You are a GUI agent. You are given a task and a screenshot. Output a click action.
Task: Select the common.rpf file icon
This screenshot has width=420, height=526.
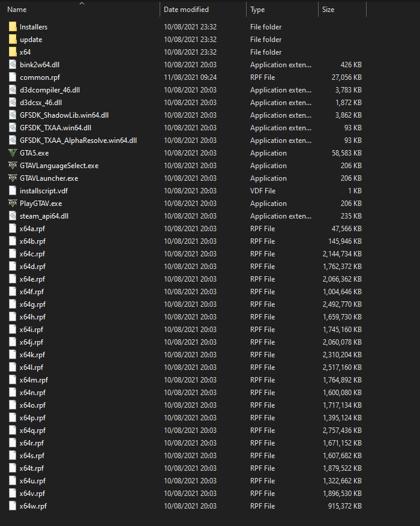(13, 77)
